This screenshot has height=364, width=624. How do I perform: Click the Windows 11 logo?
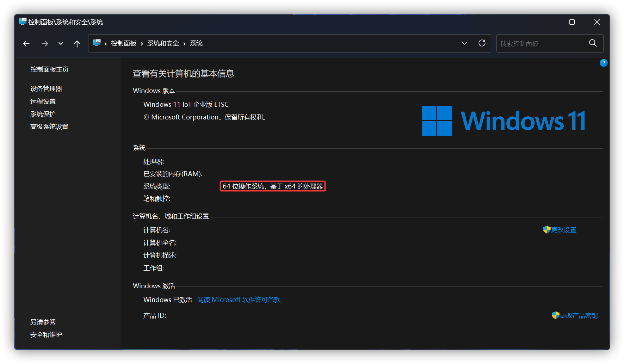[504, 121]
